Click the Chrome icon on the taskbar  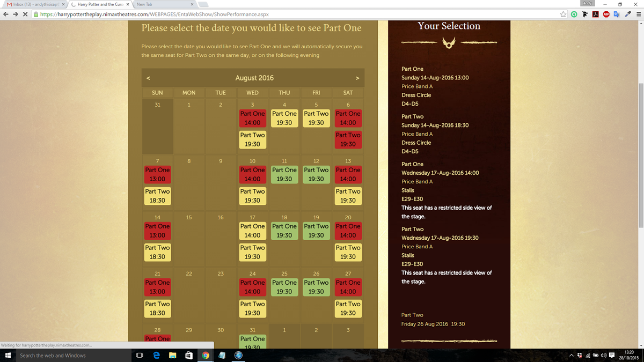click(205, 356)
